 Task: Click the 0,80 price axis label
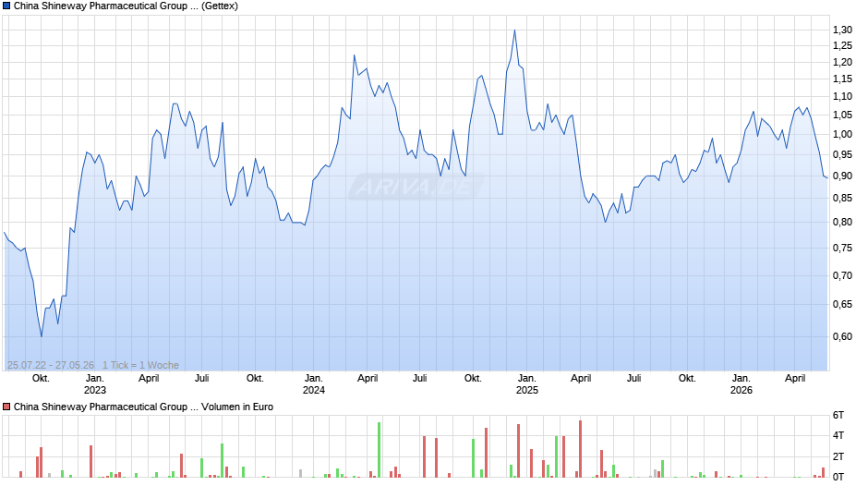842,223
